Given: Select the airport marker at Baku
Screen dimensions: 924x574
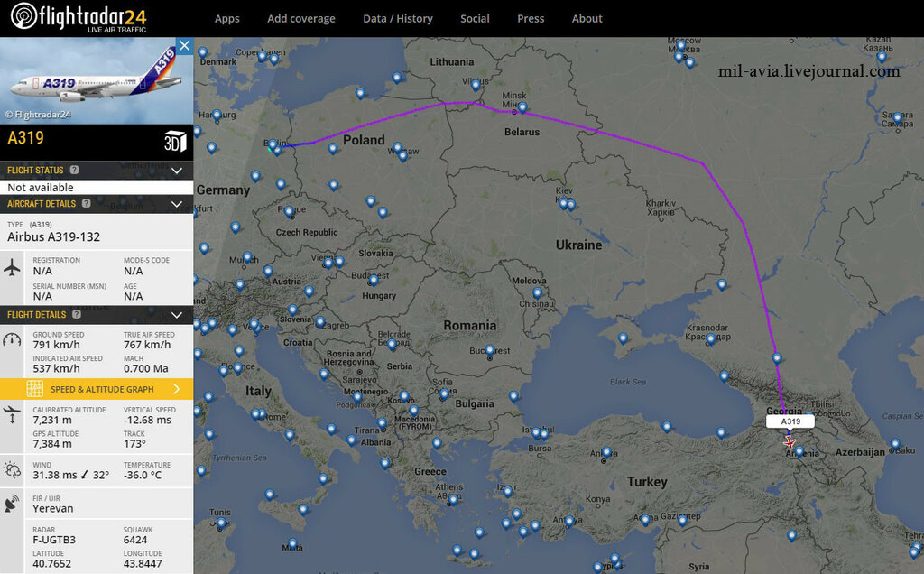Looking at the screenshot, I should coord(895,444).
